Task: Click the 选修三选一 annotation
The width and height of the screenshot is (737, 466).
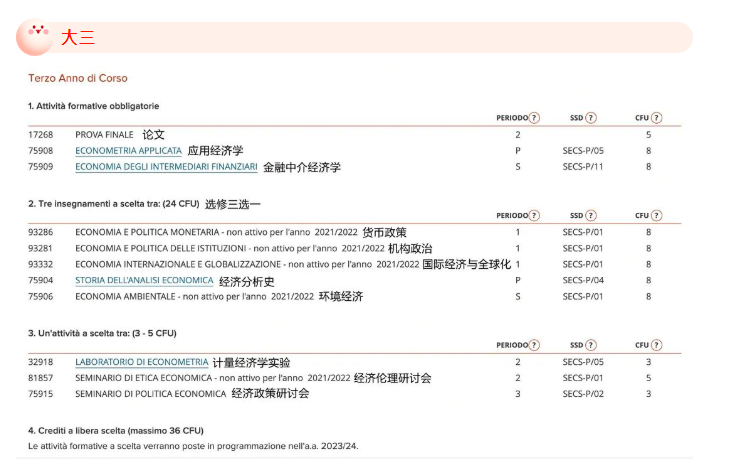Action: (232, 204)
